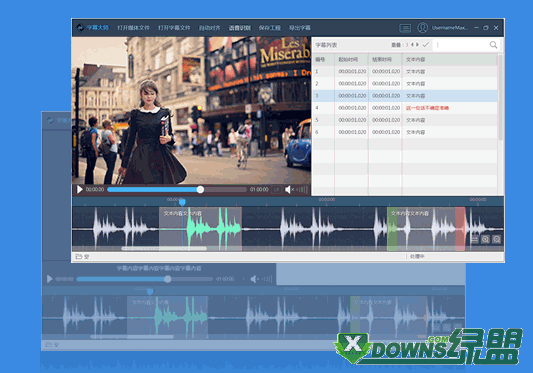The height and width of the screenshot is (373, 533).
Task: Select subtitle row number 1
Action: coord(405,71)
